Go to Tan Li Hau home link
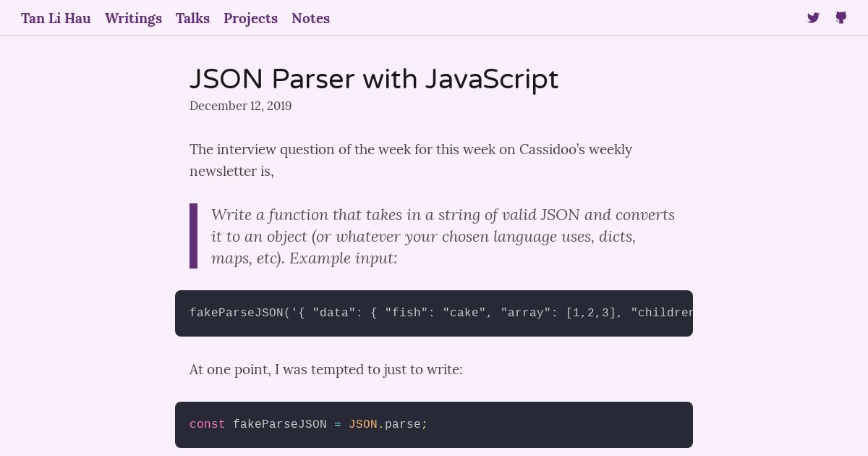Viewport: 868px width, 456px height. pyautogui.click(x=56, y=18)
